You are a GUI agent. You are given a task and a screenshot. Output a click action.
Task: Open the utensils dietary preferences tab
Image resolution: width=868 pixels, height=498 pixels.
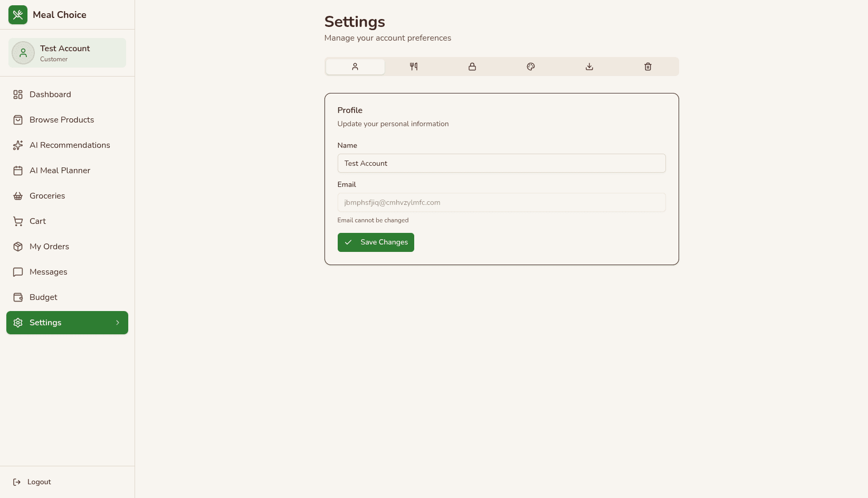pyautogui.click(x=414, y=67)
